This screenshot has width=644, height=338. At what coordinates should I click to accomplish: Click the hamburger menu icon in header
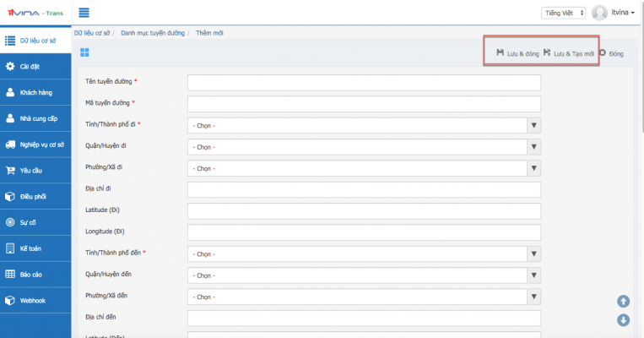click(x=84, y=13)
